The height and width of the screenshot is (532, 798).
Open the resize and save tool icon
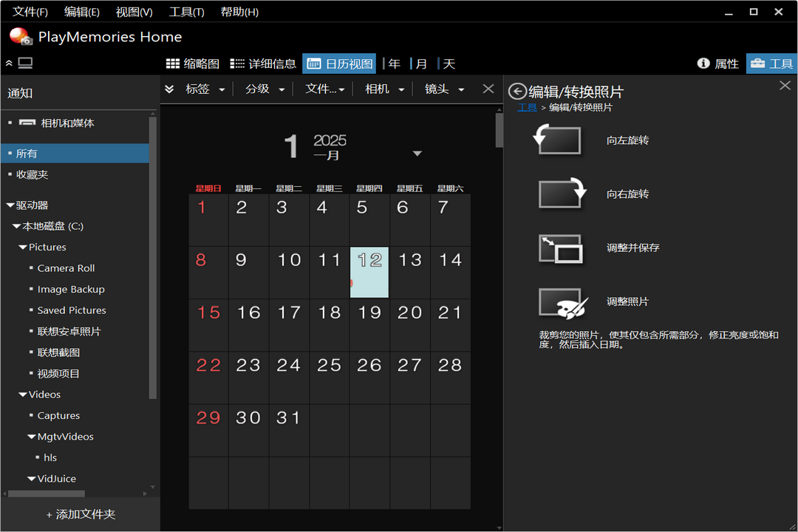(x=561, y=248)
